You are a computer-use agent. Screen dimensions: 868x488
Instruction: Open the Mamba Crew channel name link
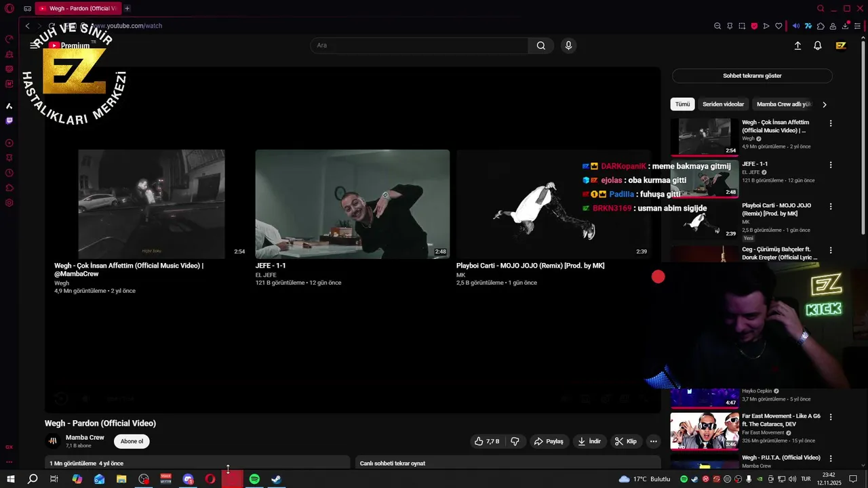point(85,438)
